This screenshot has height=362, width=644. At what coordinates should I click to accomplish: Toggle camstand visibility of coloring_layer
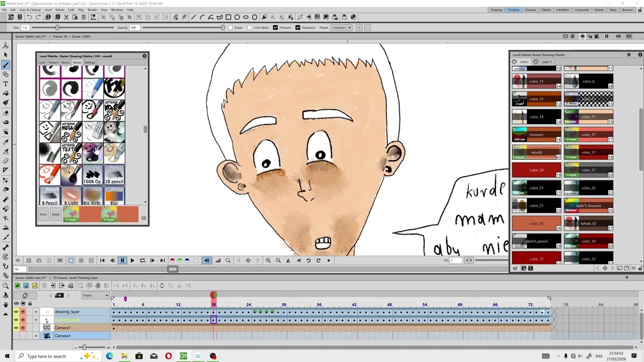(23, 320)
